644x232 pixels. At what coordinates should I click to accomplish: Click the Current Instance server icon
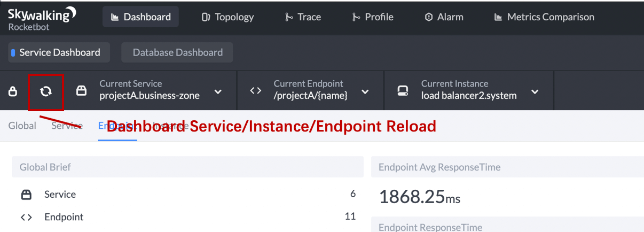(403, 91)
